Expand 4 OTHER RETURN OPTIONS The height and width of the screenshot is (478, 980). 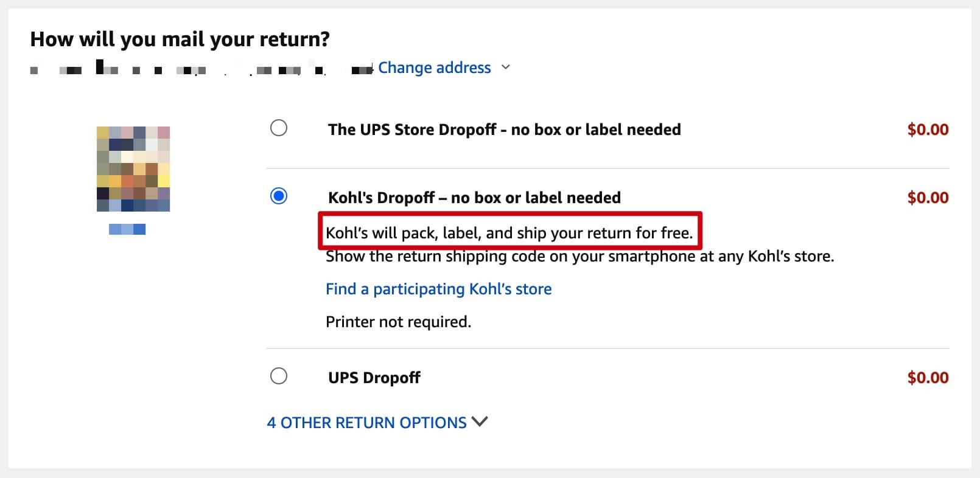click(x=365, y=422)
